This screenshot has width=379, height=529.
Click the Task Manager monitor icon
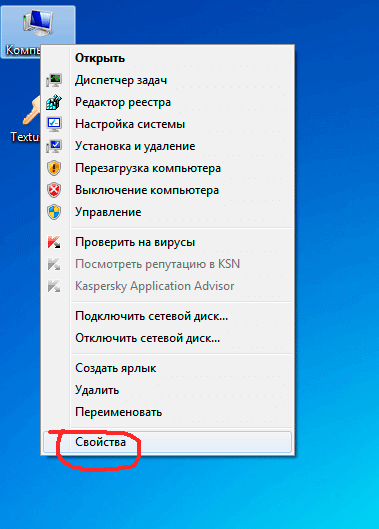pyautogui.click(x=54, y=80)
